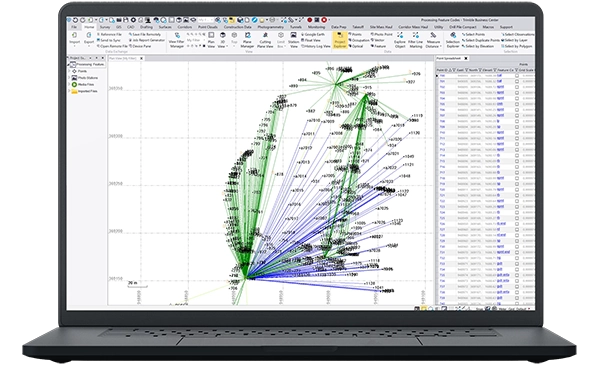Screen dimensions: 600x375
Task: Tick the checkbox in the first spreadsheet row
Action: (517, 76)
